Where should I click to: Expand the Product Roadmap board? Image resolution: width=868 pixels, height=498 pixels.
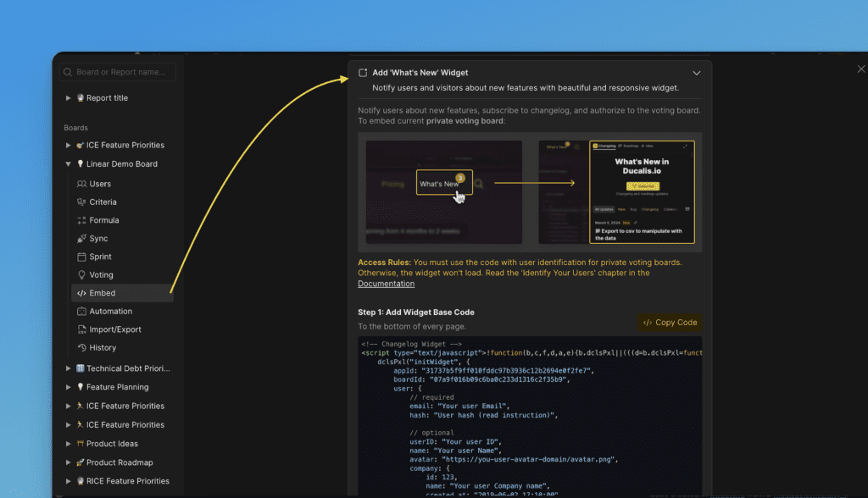pos(68,462)
